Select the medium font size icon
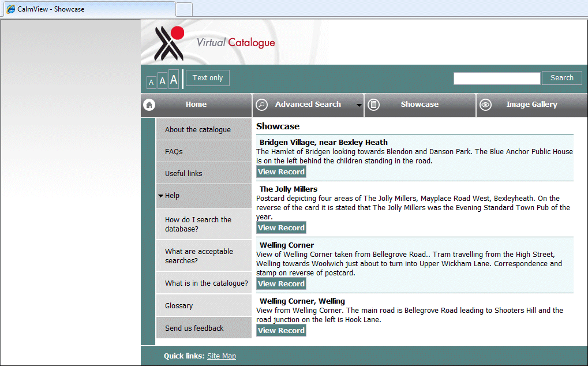The image size is (588, 366). point(162,81)
